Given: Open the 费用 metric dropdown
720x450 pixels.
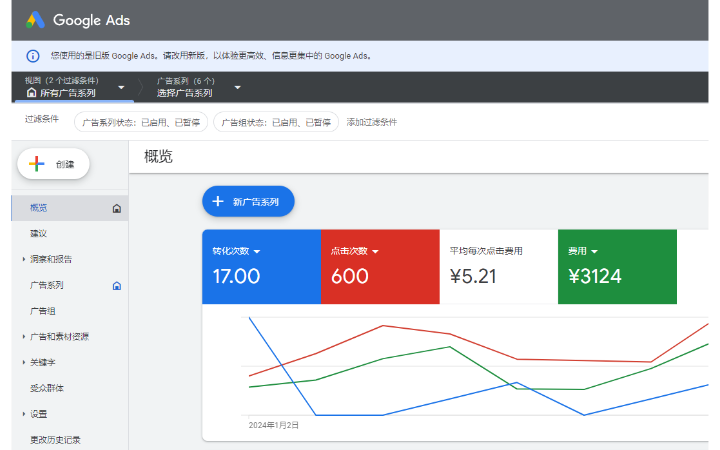Looking at the screenshot, I should tap(595, 252).
